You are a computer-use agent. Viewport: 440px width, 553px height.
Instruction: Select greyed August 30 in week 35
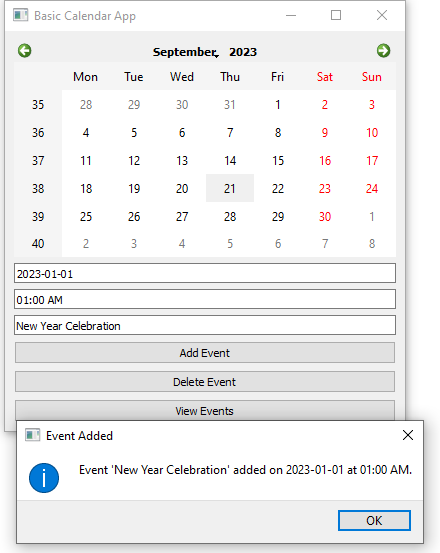(182, 104)
